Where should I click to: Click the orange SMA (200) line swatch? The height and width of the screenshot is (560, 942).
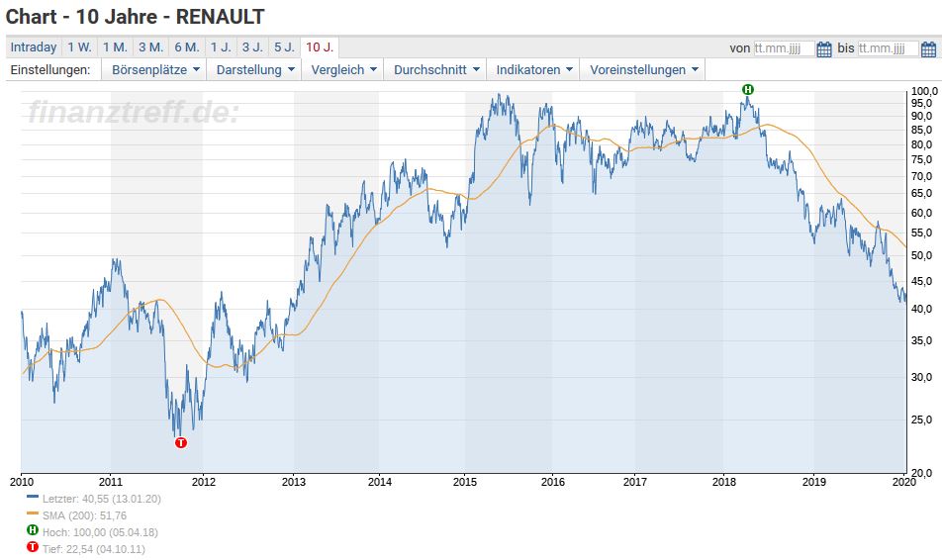pos(33,513)
